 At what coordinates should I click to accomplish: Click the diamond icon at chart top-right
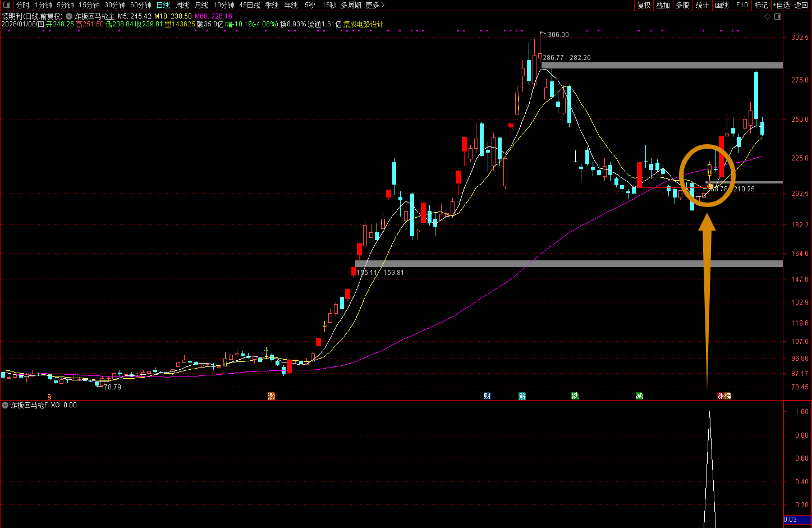pos(767,17)
